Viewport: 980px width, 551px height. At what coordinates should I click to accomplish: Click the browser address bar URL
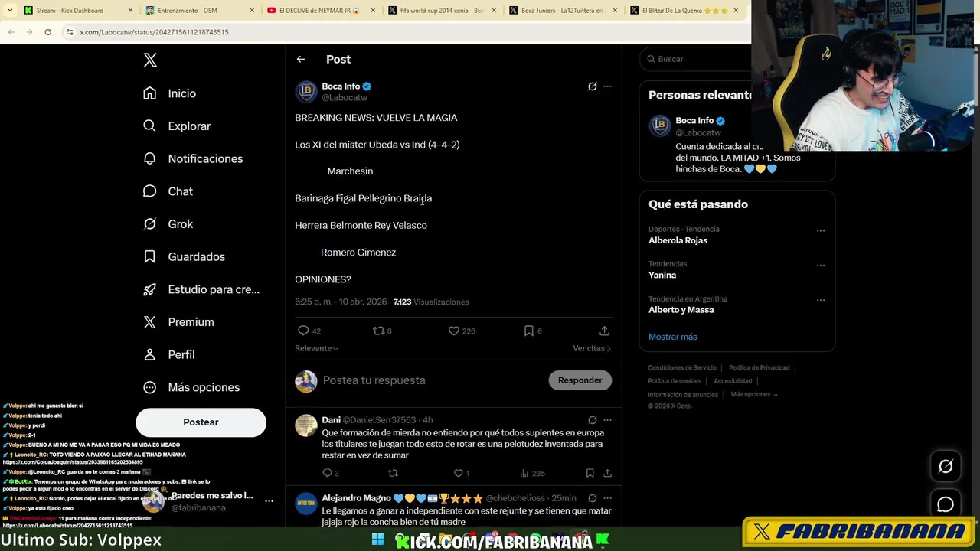[x=154, y=32]
